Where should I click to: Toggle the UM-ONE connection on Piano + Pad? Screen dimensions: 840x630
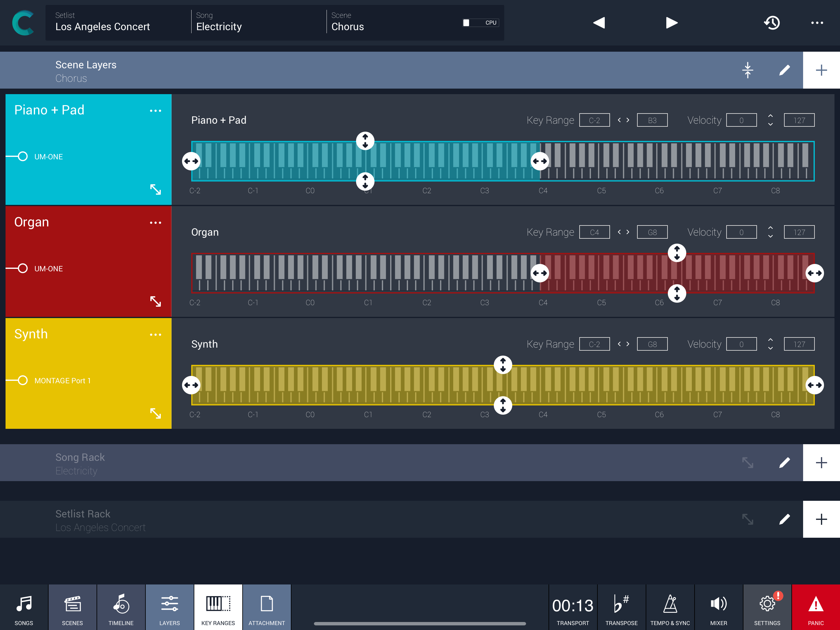[23, 157]
